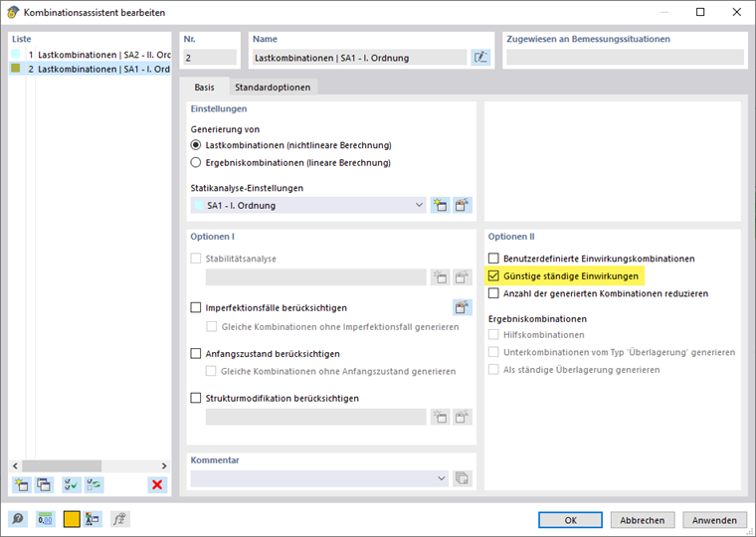Image resolution: width=756 pixels, height=537 pixels.
Task: Enable Anfangszustand berücksichtigen checkbox
Action: point(195,354)
